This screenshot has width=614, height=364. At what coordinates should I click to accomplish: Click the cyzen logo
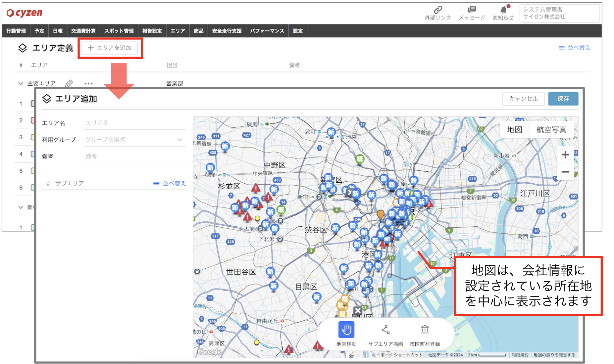25,13
